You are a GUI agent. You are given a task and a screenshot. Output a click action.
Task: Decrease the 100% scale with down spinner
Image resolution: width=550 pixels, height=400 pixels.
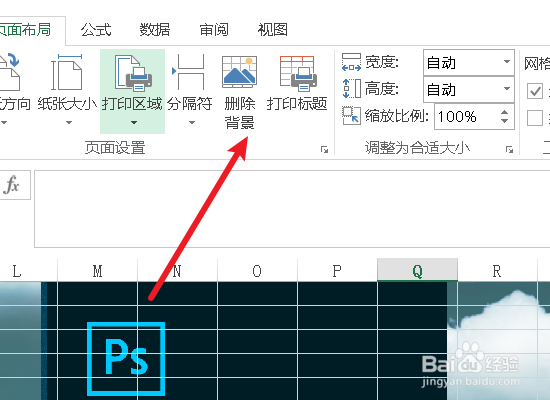(x=504, y=121)
